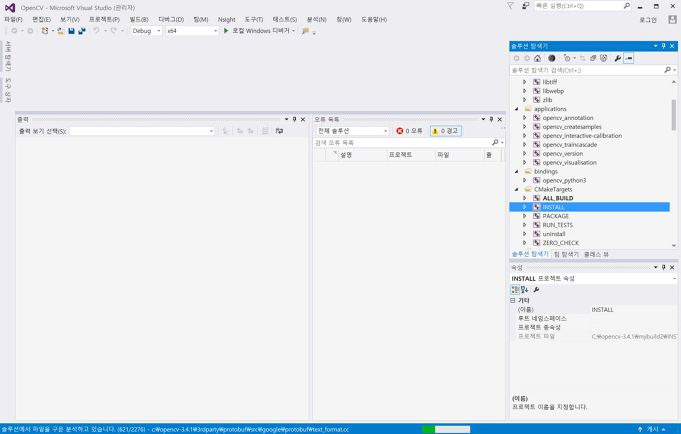
Task: Open the Debug configuration dropdown
Action: [x=146, y=31]
